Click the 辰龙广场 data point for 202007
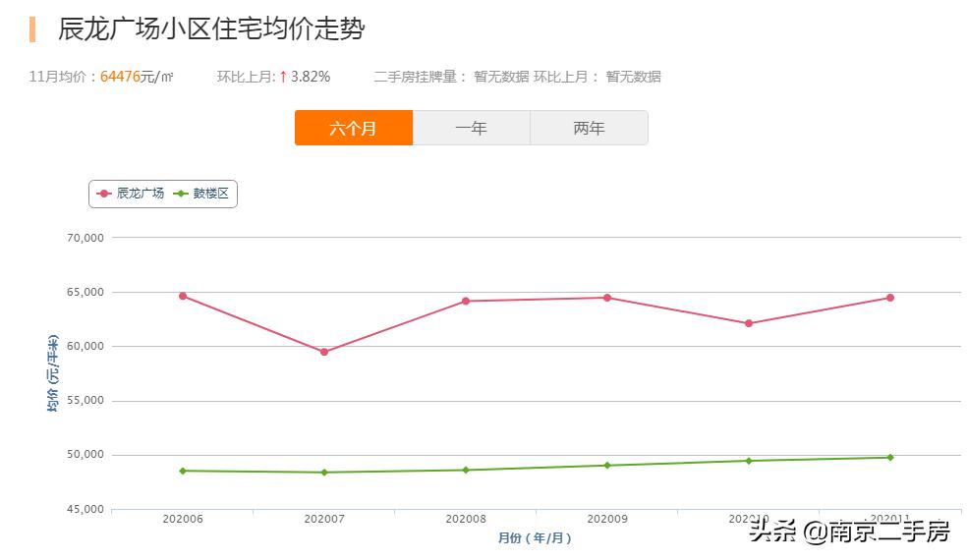Screen dimensions: 967x560 pyautogui.click(x=324, y=352)
